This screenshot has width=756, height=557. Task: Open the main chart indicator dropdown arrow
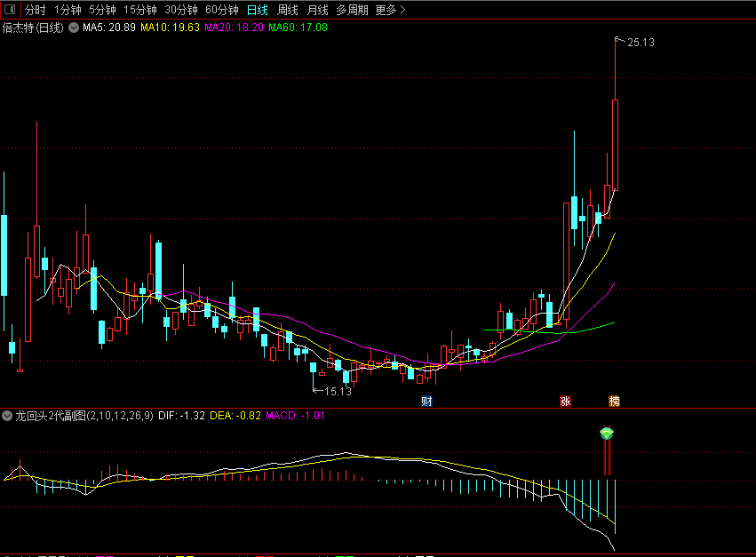click(73, 28)
